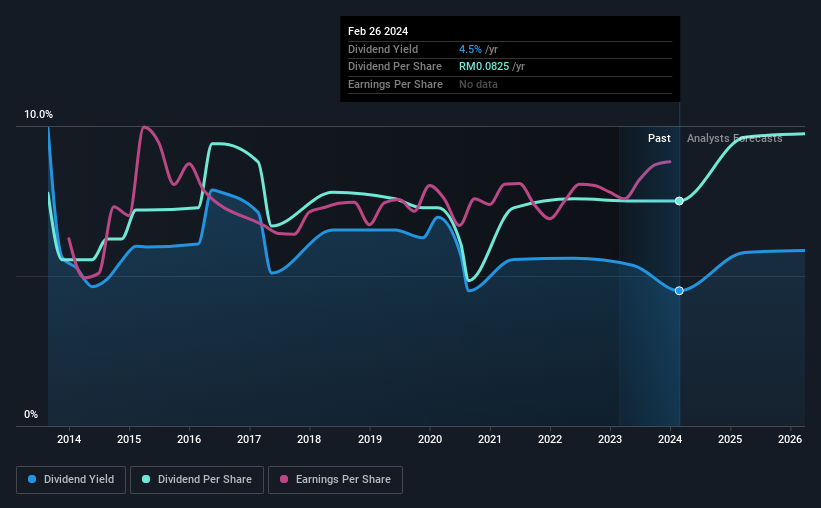The width and height of the screenshot is (821, 508).
Task: Select the 2024 x-axis year label
Action: click(x=670, y=439)
